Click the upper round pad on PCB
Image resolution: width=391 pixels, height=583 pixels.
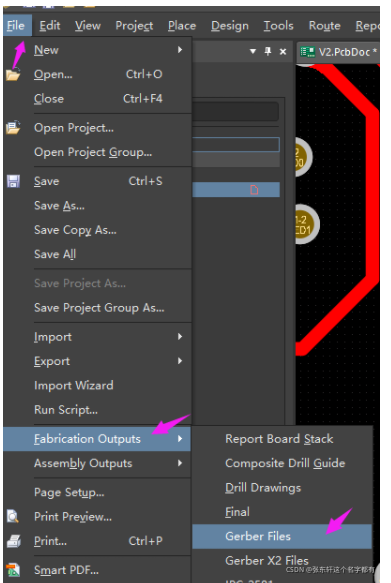[303, 157]
